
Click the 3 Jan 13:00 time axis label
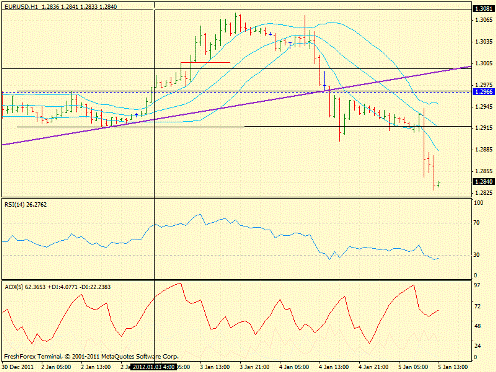point(215,367)
